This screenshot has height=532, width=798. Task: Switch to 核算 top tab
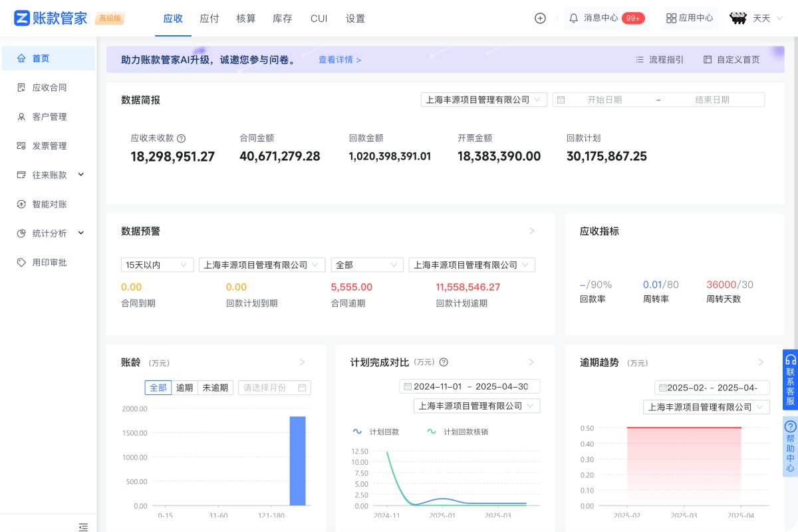tap(246, 19)
